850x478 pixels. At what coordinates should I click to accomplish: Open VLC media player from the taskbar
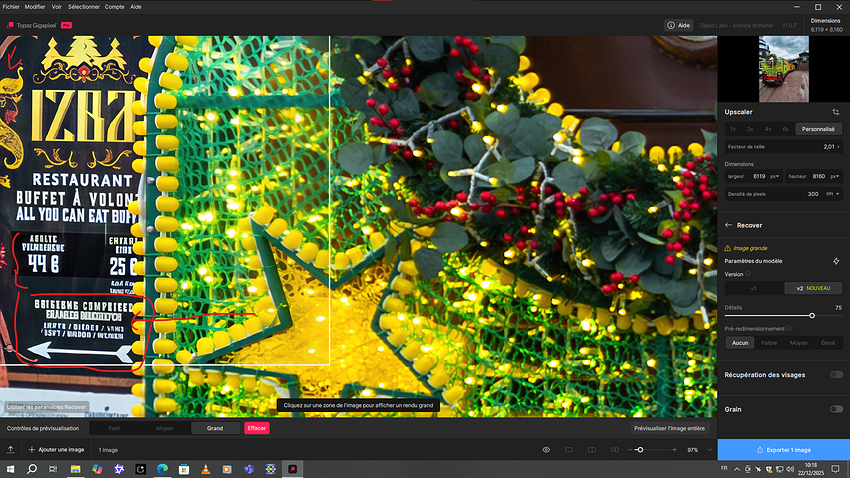coord(205,469)
